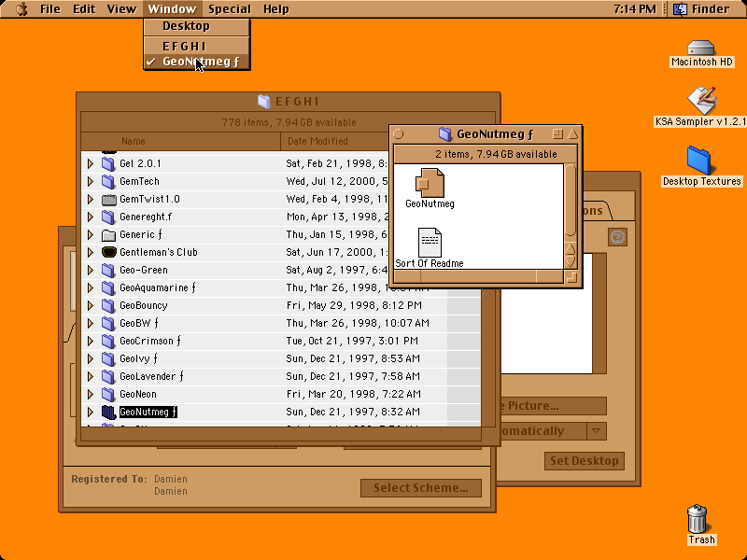Choose E F G H I in Window menu
The width and height of the screenshot is (747, 560).
pos(197,47)
